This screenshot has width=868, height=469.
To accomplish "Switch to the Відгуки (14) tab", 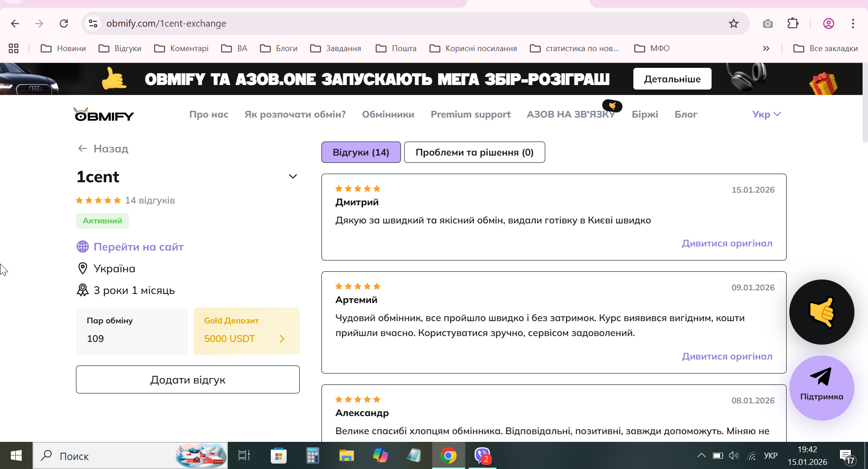I will (361, 152).
